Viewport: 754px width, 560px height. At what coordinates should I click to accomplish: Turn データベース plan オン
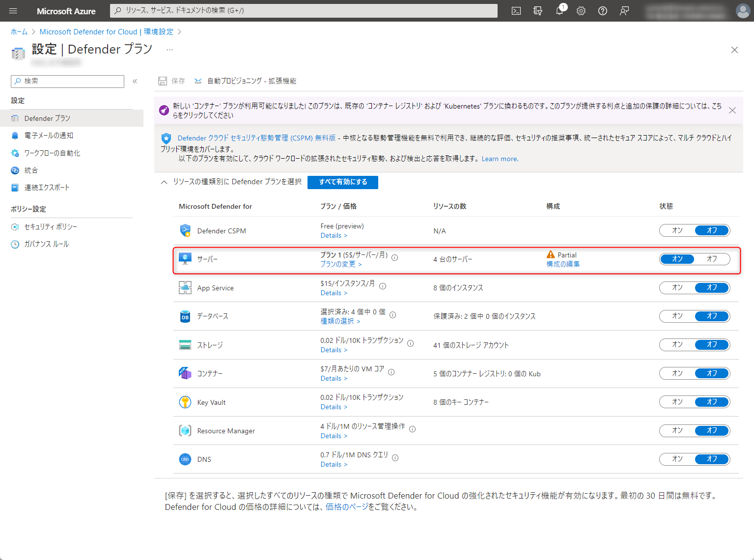pos(677,316)
